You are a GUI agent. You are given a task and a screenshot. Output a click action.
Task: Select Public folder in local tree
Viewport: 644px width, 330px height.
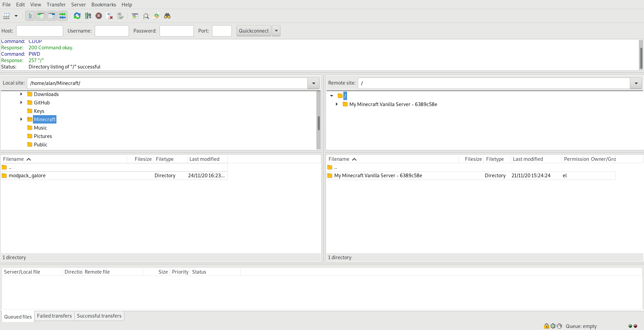(x=40, y=145)
